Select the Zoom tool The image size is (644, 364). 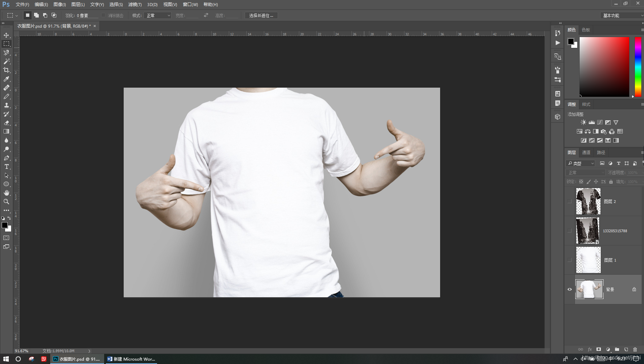pos(6,202)
